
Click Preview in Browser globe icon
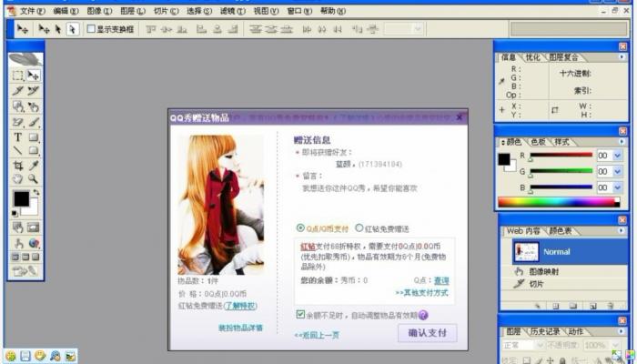(34, 243)
